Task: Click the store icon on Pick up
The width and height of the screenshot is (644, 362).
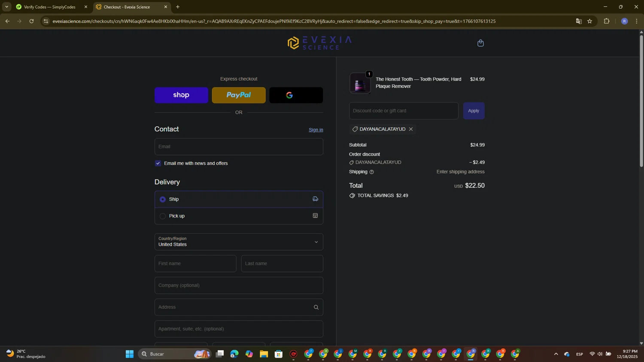Action: point(315,216)
